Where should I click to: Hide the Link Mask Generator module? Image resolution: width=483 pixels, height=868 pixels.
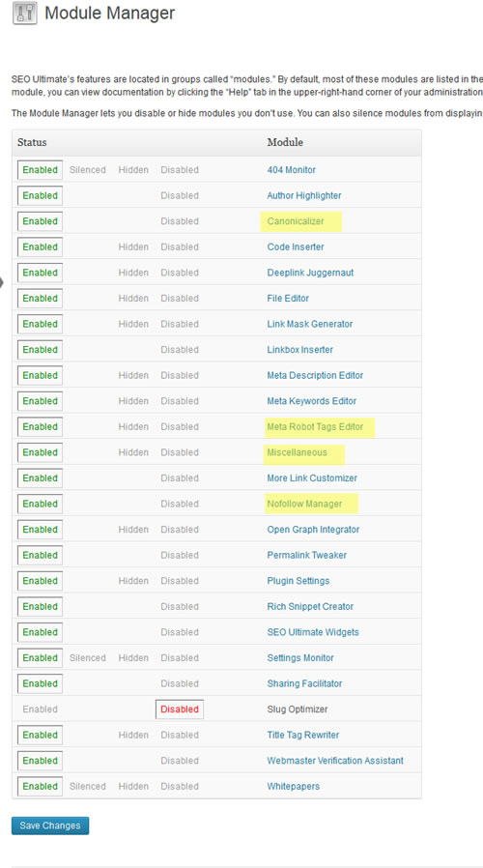click(133, 324)
